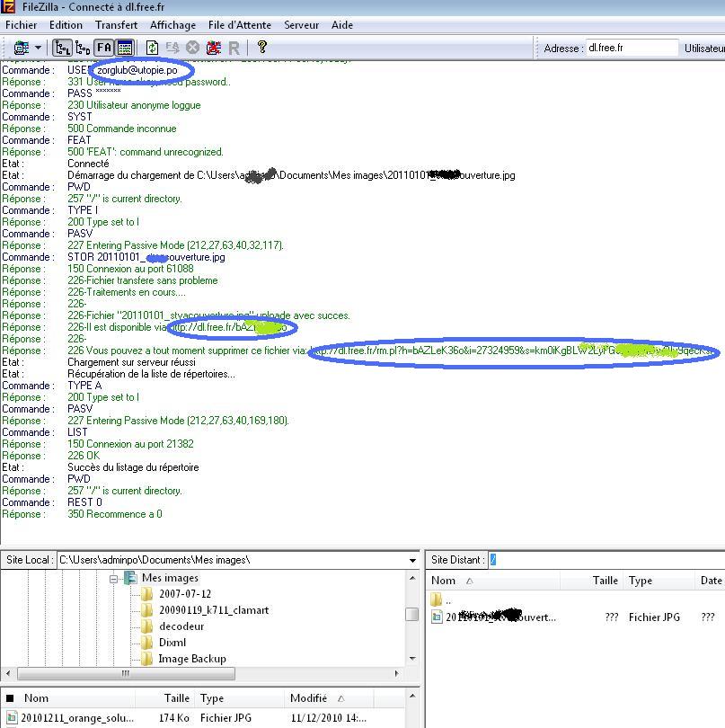Click the Refresh toolbar icon
This screenshot has width=725, height=728.
click(152, 48)
